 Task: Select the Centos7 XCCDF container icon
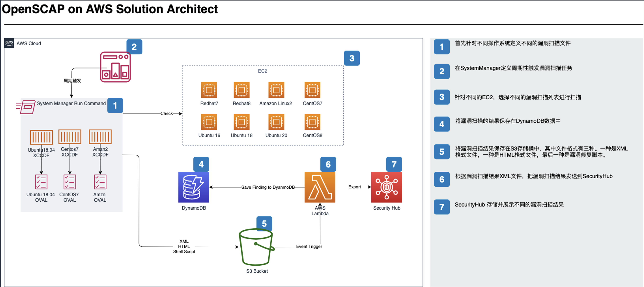point(70,136)
